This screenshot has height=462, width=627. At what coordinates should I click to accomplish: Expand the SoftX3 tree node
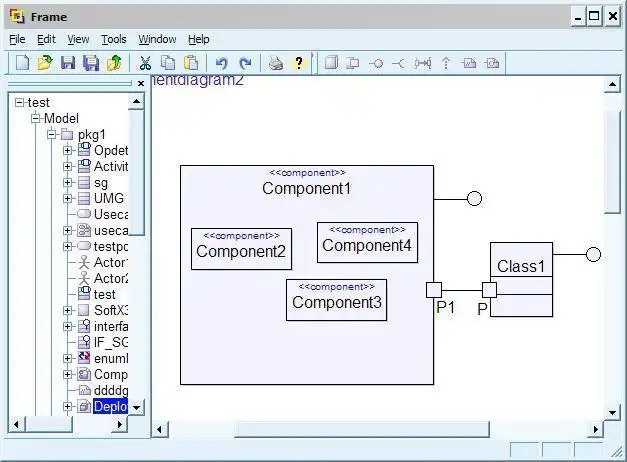pyautogui.click(x=68, y=310)
